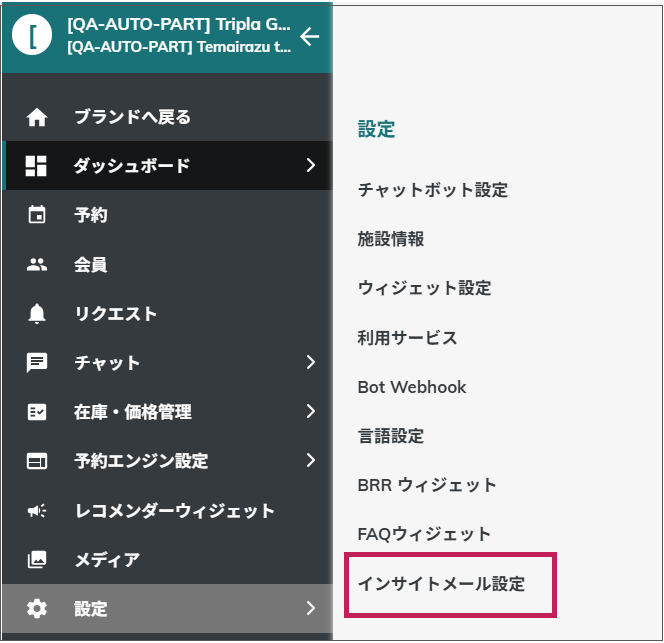The width and height of the screenshot is (664, 643).
Task: Open ウィジェット設定 in settings submenu
Action: point(425,288)
